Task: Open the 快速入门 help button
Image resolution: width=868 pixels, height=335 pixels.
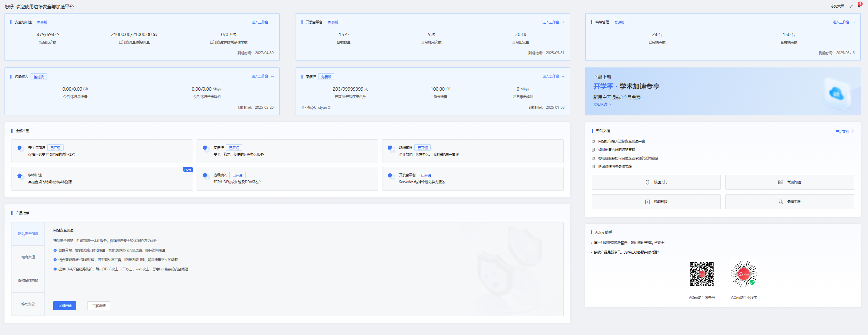Action: coord(656,182)
